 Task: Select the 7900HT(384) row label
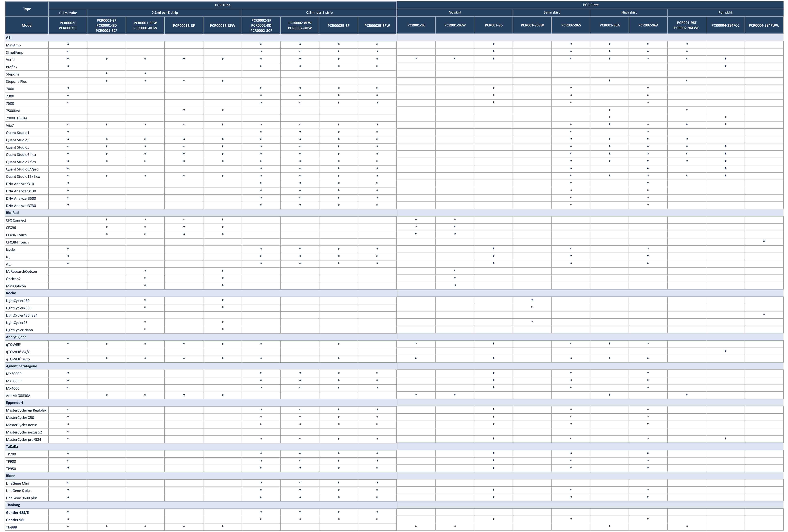pos(16,118)
